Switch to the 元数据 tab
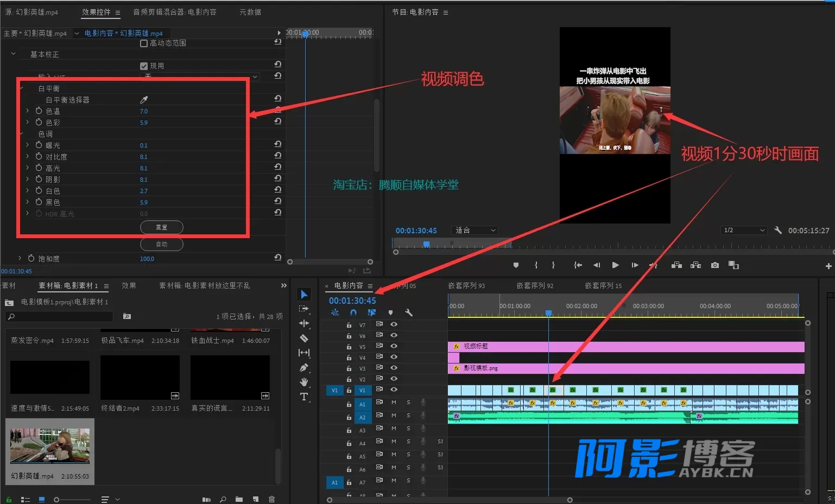835x504 pixels. (250, 12)
